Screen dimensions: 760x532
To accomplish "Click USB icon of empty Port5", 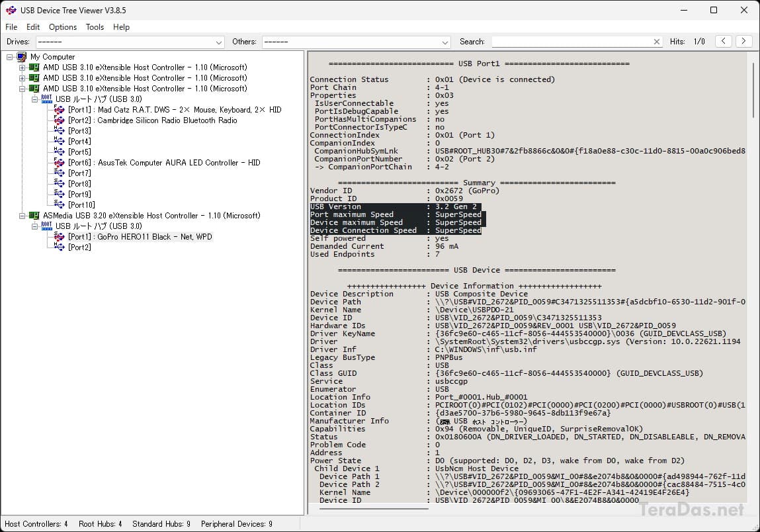I will (59, 152).
